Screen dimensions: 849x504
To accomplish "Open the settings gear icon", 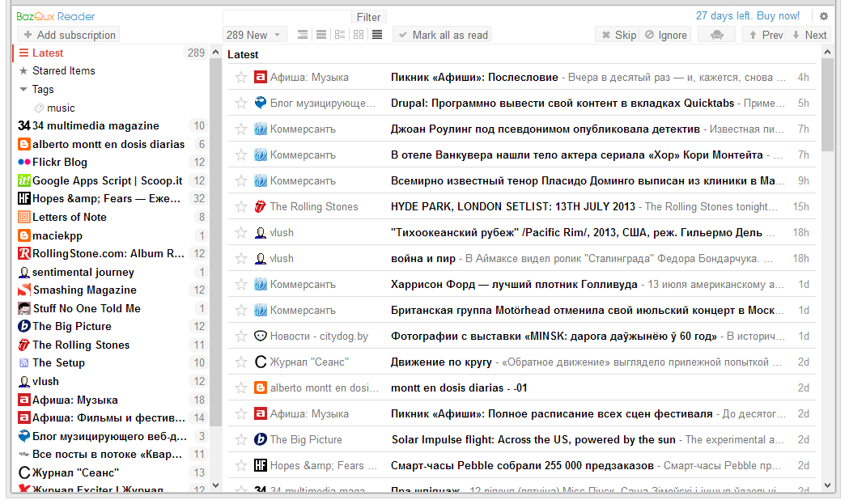I will 824,16.
